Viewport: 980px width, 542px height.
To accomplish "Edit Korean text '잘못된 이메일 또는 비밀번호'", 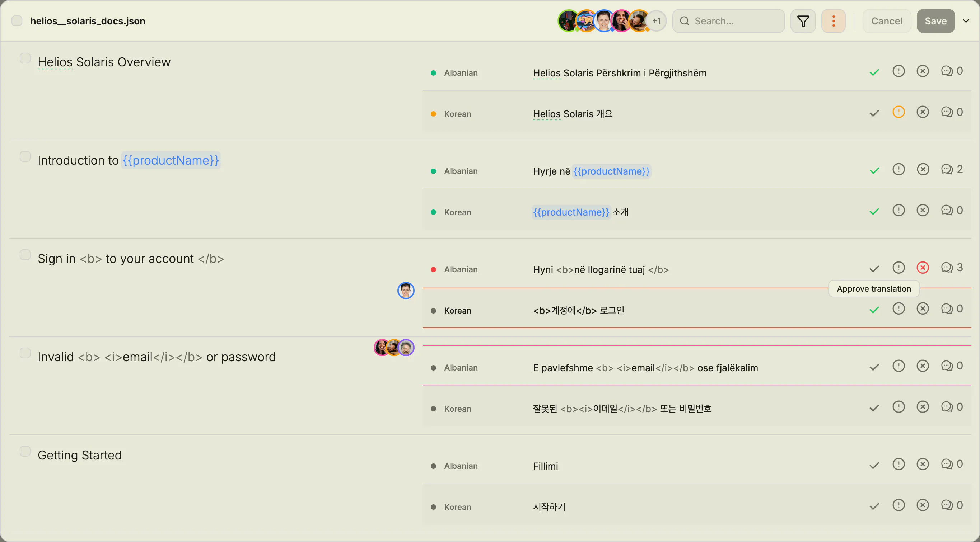I will 622,409.
